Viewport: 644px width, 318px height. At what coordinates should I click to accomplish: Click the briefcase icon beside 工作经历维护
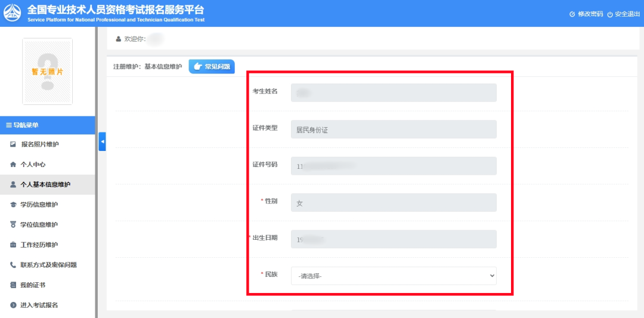[13, 245]
